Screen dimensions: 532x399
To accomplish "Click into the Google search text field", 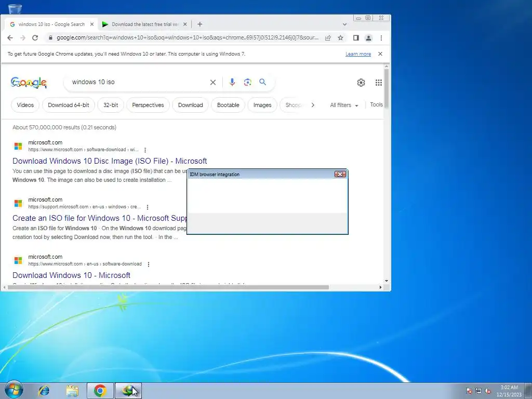I will 137,82.
